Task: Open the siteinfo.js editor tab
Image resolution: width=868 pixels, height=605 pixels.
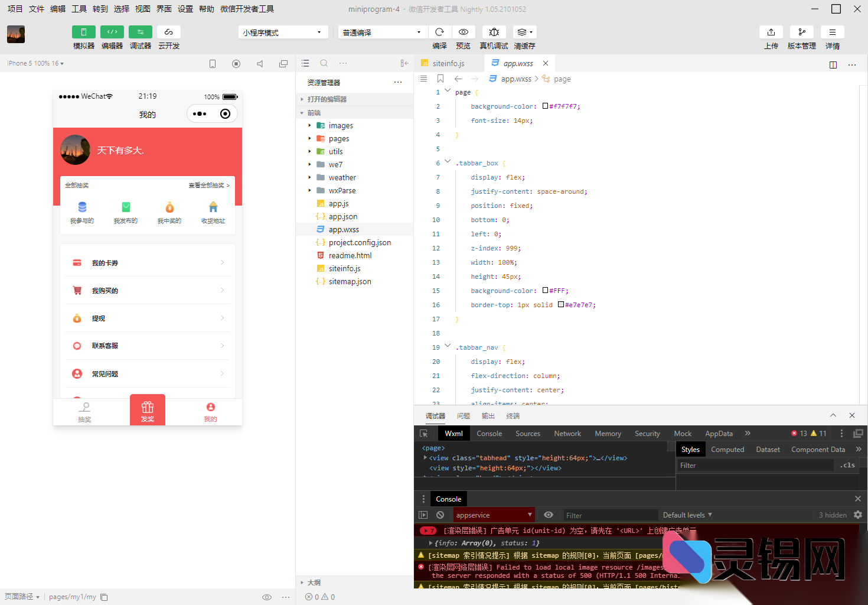Action: pos(448,63)
